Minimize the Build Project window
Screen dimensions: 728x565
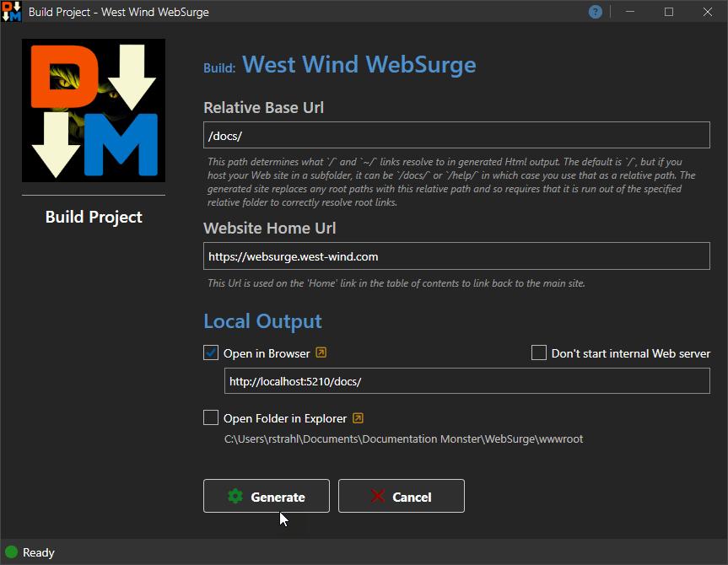(x=630, y=12)
